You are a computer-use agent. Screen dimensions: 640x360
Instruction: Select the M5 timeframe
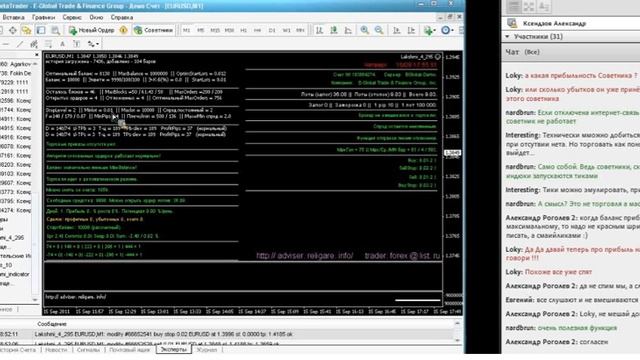(x=200, y=31)
